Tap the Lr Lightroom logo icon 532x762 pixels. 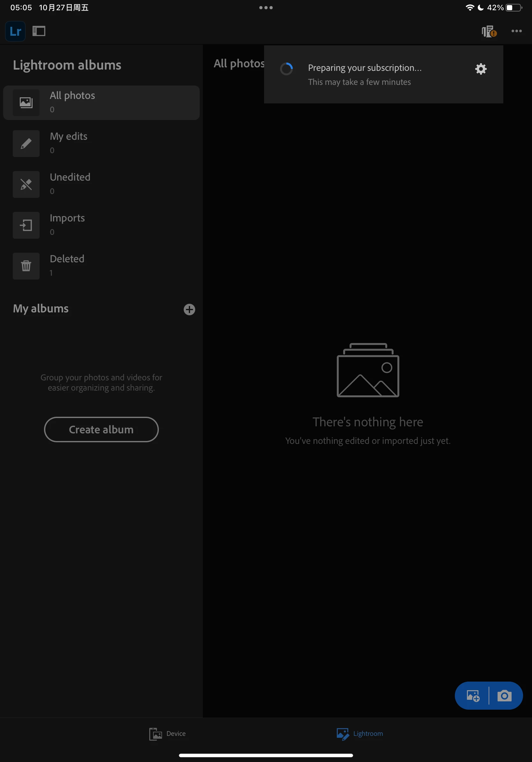[x=15, y=31]
